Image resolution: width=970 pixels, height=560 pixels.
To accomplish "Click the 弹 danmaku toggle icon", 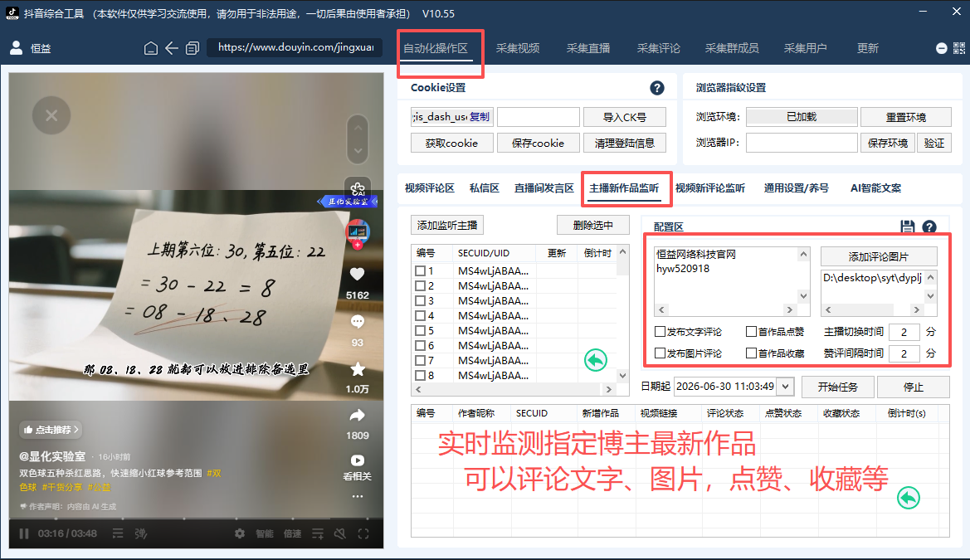I will [141, 533].
